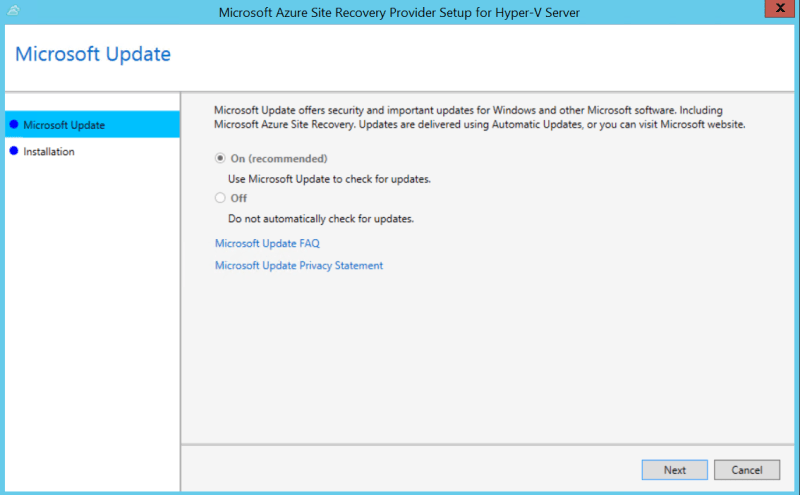Click the window title bar text
Viewport: 800px width, 495px height.
(399, 12)
